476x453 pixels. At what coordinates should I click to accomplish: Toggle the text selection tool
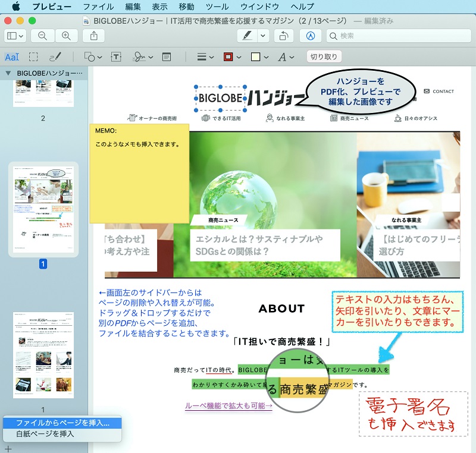pos(11,57)
